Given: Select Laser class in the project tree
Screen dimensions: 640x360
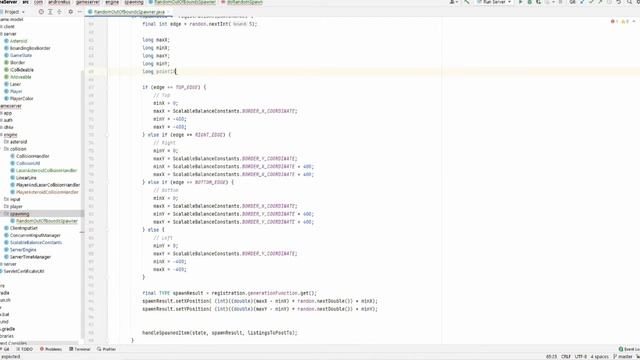Looking at the screenshot, I should coord(15,84).
